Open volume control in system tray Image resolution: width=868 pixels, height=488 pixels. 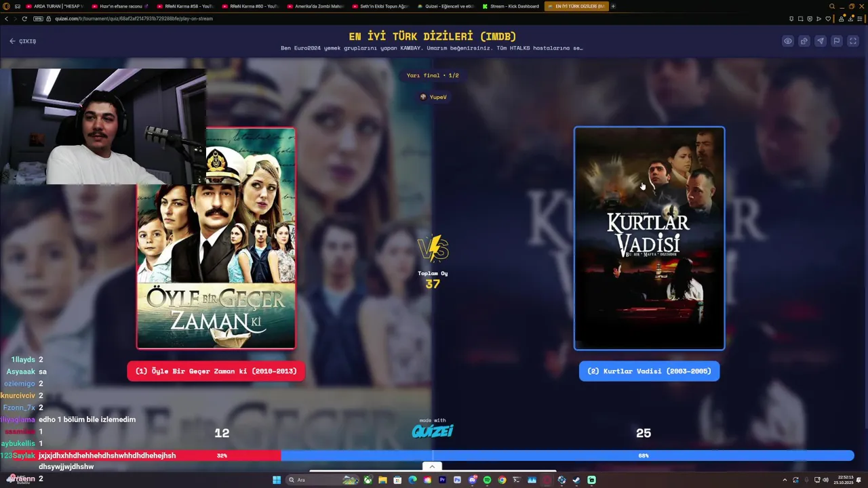click(x=825, y=480)
